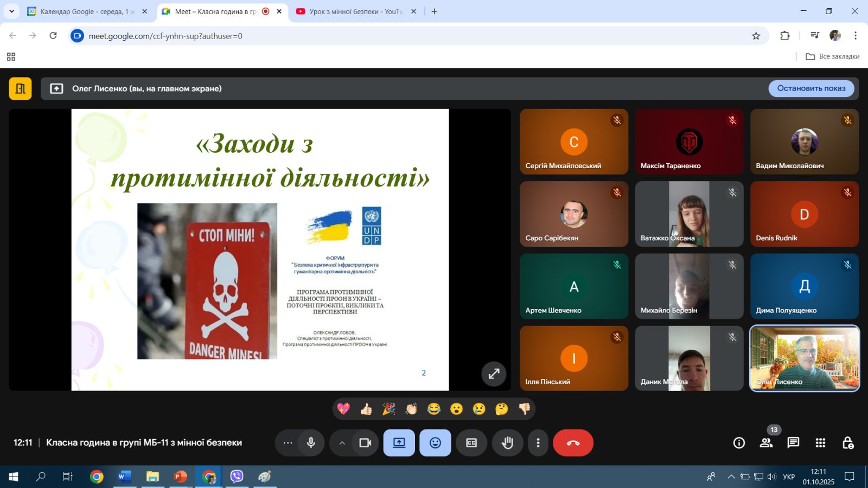
Task: Open the participants list showing 13
Action: [766, 443]
